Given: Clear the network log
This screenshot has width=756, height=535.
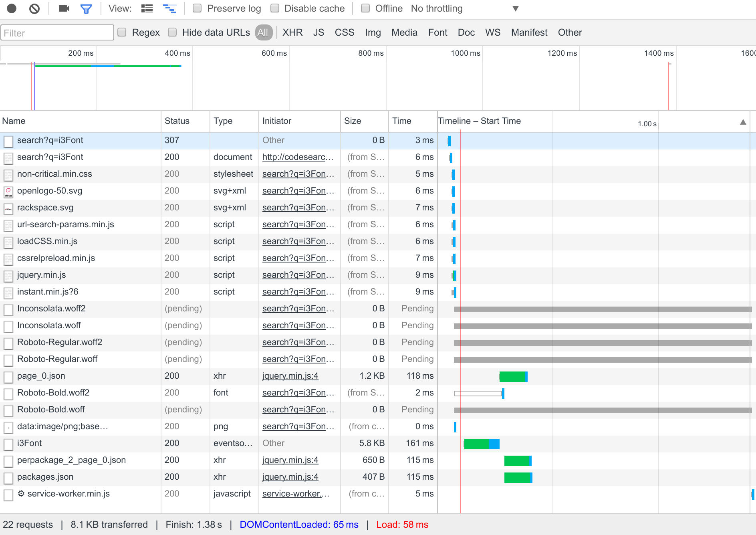Looking at the screenshot, I should click(x=34, y=8).
